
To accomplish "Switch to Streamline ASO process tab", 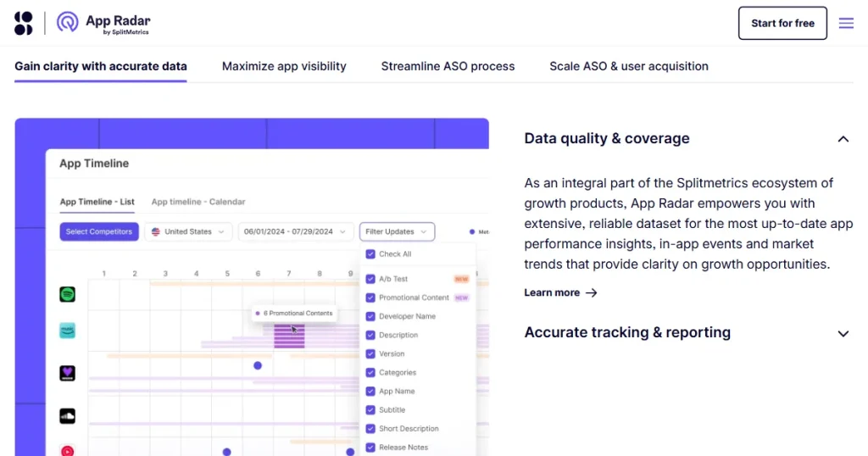I will [x=448, y=66].
